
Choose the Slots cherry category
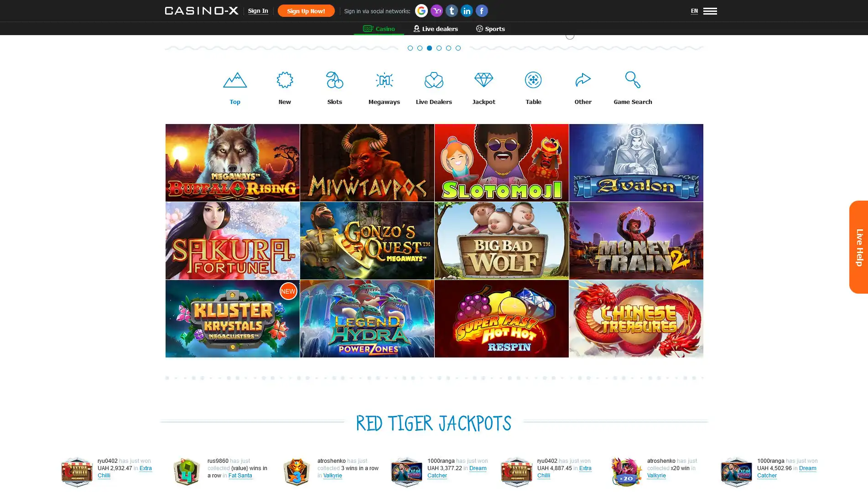click(x=334, y=88)
